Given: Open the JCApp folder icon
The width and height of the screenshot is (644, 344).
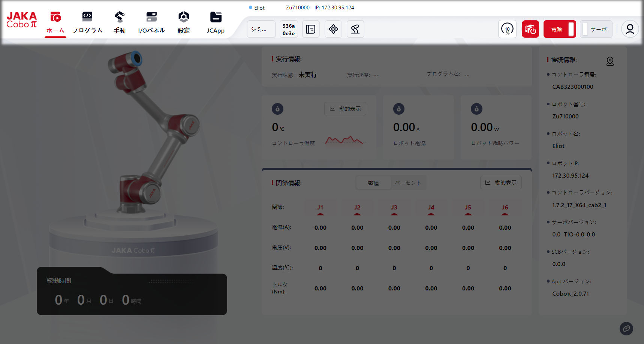Looking at the screenshot, I should tap(216, 22).
